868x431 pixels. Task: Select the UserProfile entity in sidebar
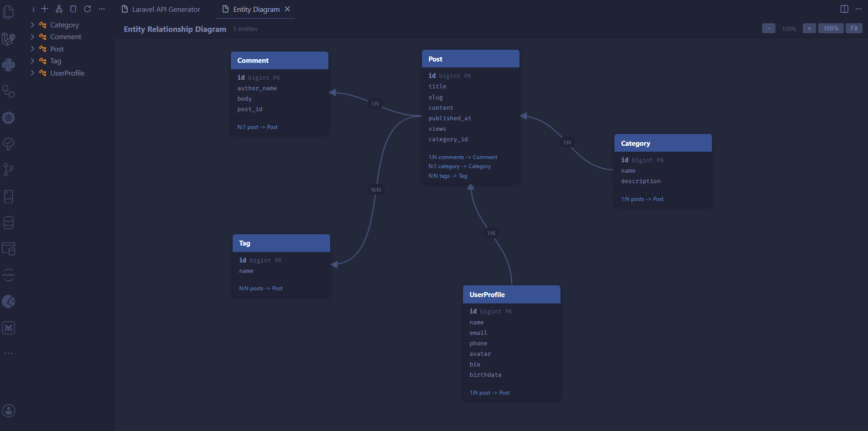pos(67,73)
